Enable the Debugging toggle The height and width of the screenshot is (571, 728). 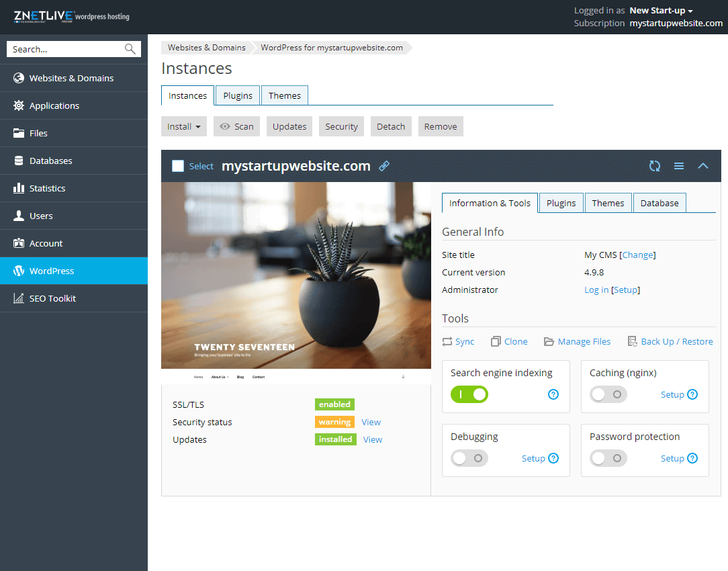click(x=469, y=458)
